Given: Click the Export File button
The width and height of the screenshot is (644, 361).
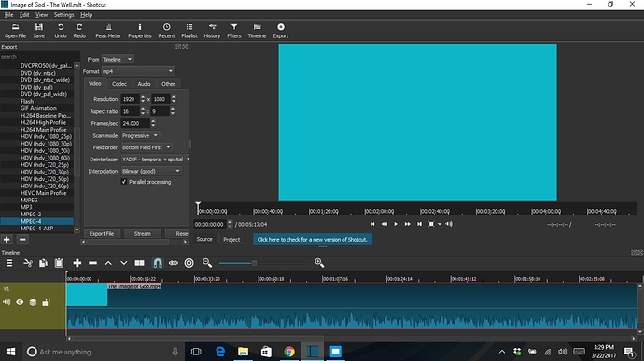Looking at the screenshot, I should (102, 234).
